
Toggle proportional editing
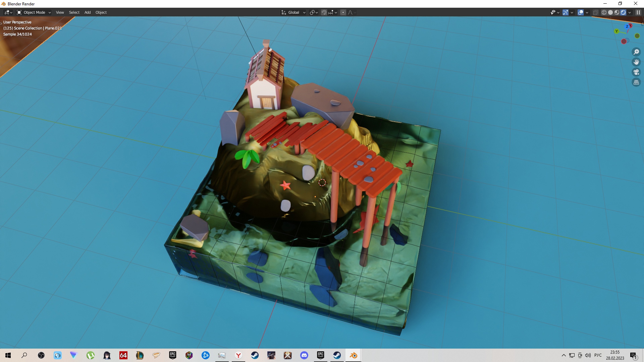tap(343, 12)
